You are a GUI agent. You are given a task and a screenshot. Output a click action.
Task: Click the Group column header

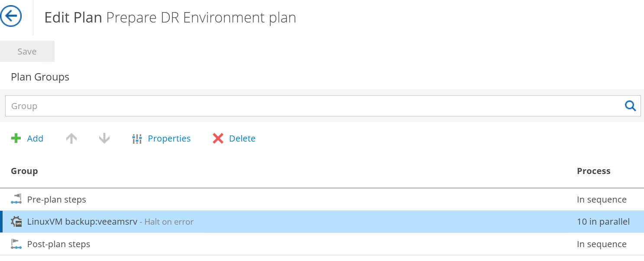[x=24, y=171]
